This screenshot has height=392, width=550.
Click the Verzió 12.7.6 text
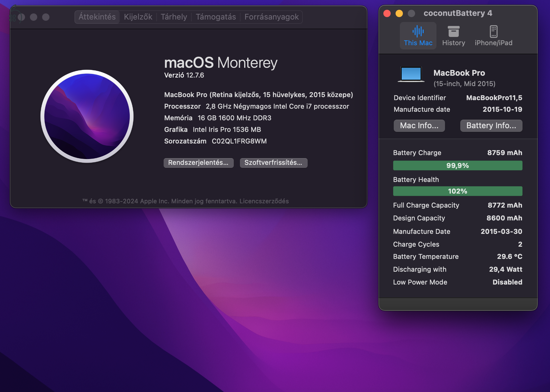(184, 75)
